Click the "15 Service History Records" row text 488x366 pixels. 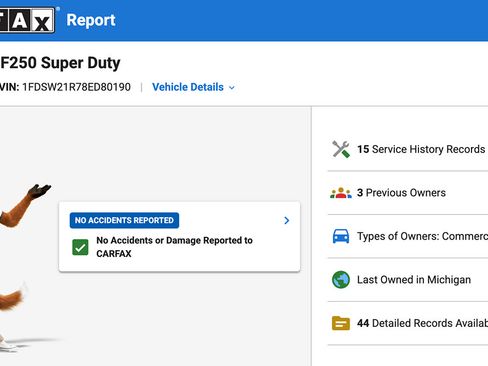421,149
